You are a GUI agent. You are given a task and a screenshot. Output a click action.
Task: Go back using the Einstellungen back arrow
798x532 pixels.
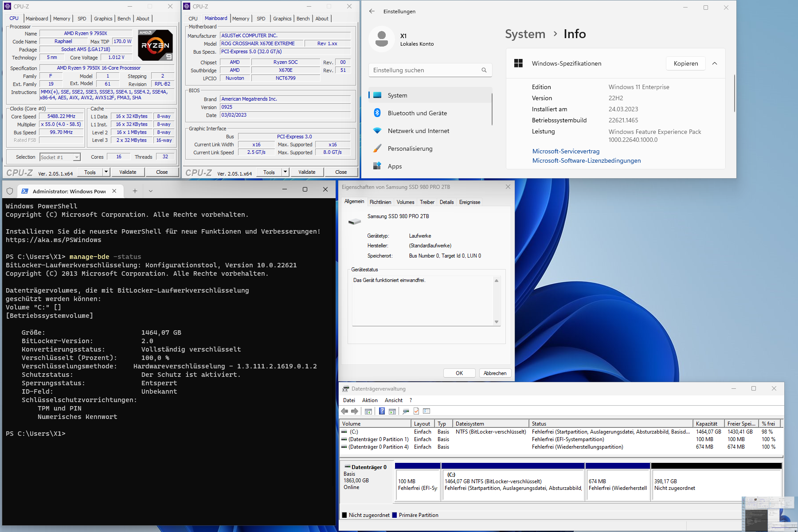[372, 11]
